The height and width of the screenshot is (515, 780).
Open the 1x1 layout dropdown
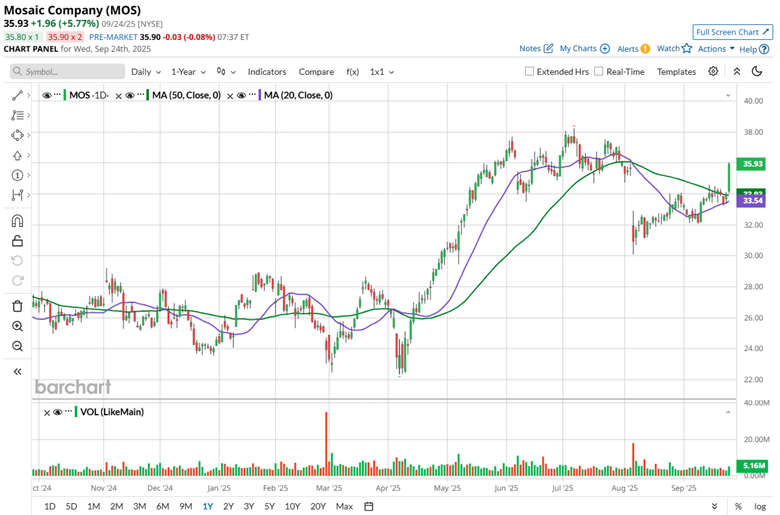point(382,72)
